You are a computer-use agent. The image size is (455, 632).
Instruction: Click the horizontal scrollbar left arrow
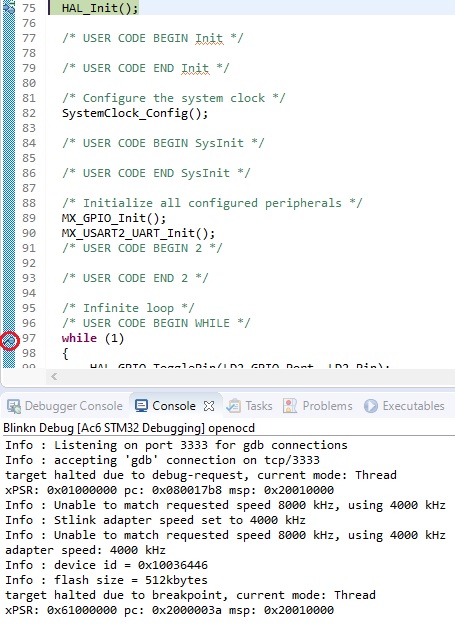tap(54, 377)
